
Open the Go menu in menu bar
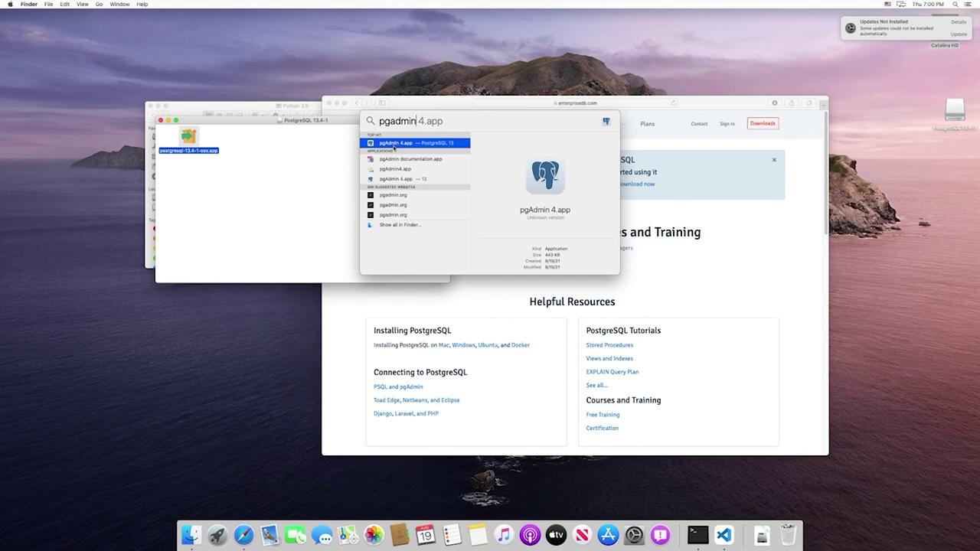(x=99, y=5)
